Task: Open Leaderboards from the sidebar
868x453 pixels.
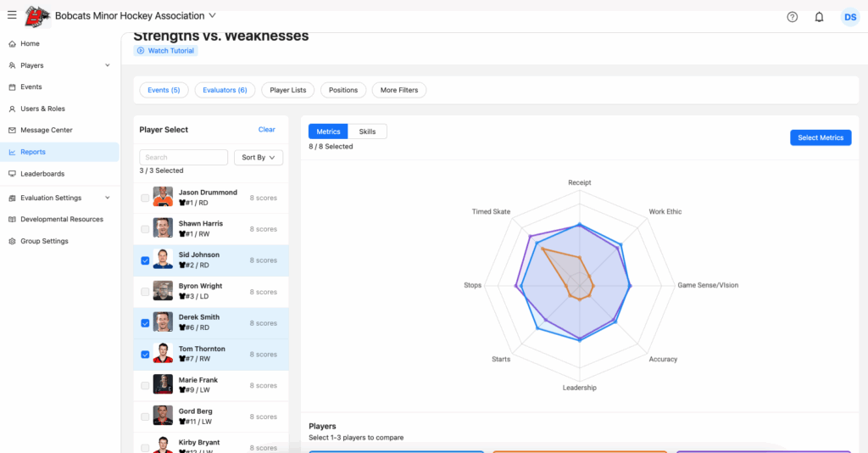Action: pyautogui.click(x=42, y=174)
